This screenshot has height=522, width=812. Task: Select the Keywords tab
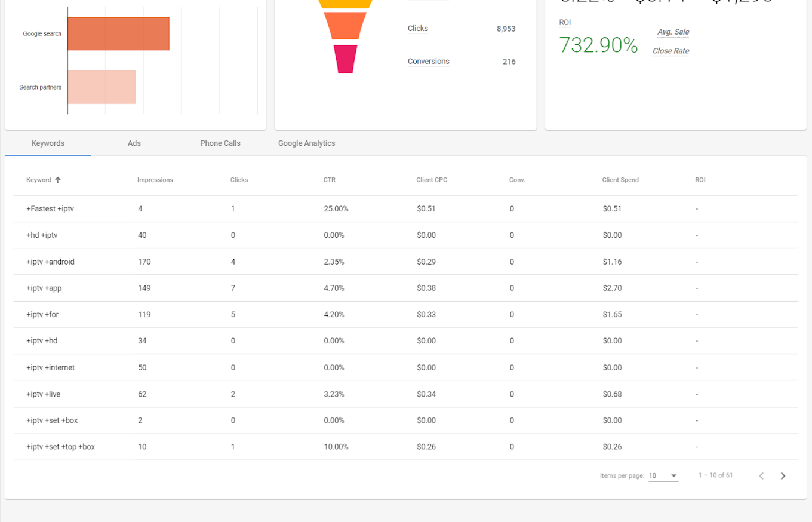coord(48,143)
